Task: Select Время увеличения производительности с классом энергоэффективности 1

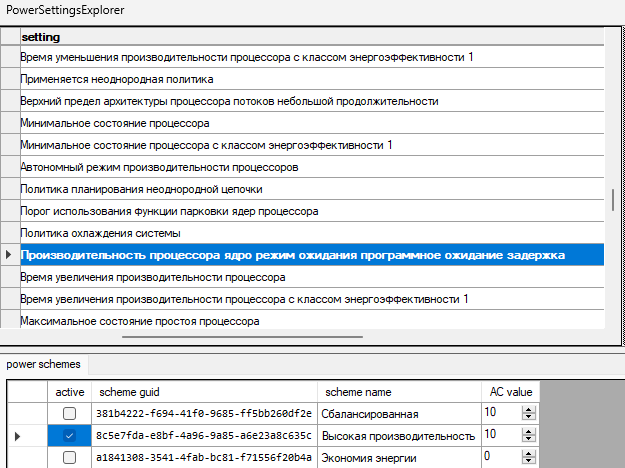Action: 312,299
